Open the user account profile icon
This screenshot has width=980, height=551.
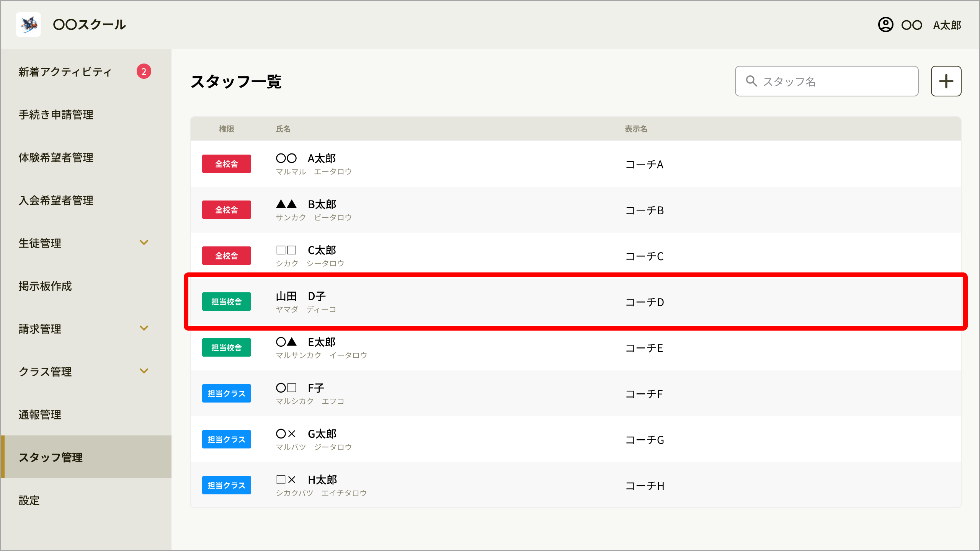point(885,25)
